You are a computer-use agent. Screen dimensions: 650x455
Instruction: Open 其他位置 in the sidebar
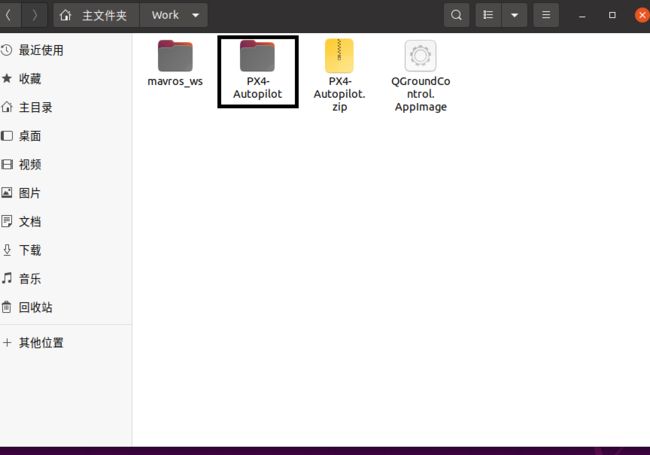[65, 343]
